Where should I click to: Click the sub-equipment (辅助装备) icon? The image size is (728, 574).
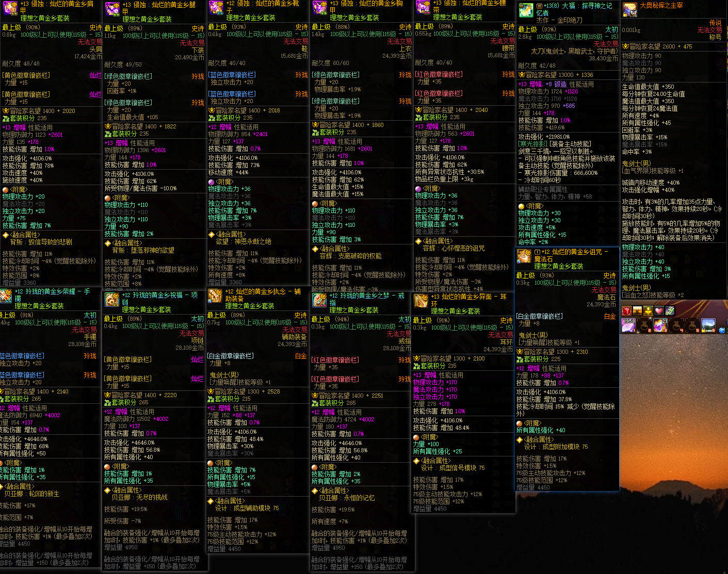click(215, 296)
